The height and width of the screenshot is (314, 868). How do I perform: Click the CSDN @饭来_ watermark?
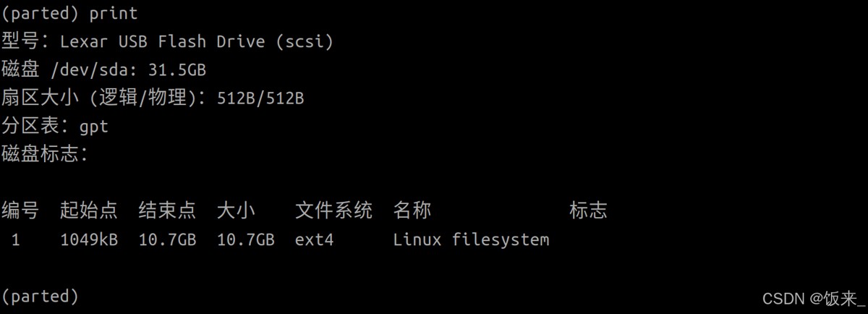point(814,299)
